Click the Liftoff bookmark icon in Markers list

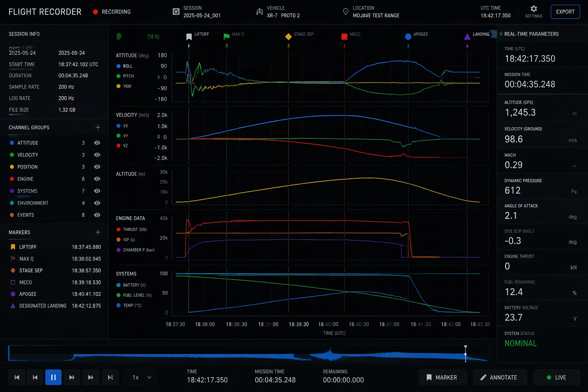(13, 247)
